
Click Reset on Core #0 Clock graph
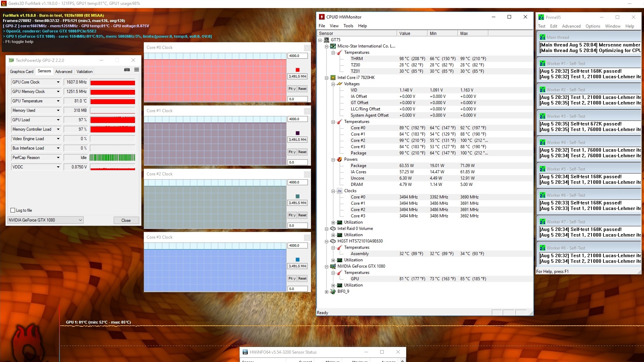(303, 89)
